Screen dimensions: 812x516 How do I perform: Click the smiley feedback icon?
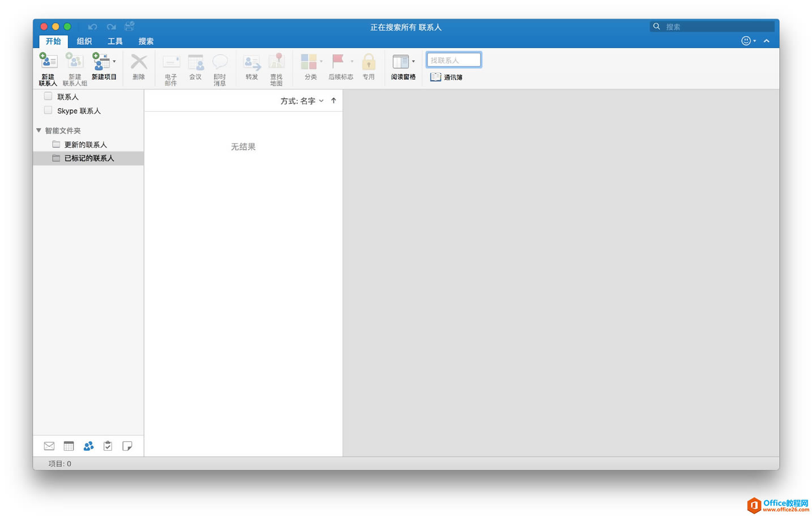click(x=746, y=41)
